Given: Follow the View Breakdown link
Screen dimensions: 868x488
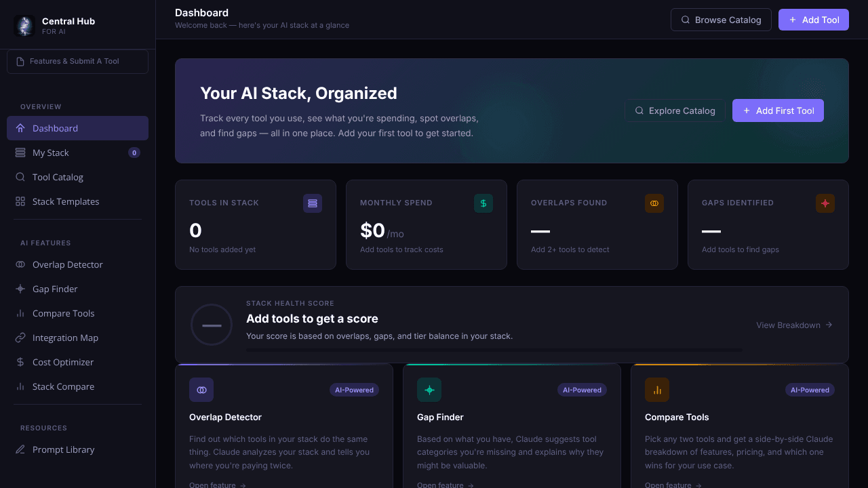Looking at the screenshot, I should [x=794, y=325].
